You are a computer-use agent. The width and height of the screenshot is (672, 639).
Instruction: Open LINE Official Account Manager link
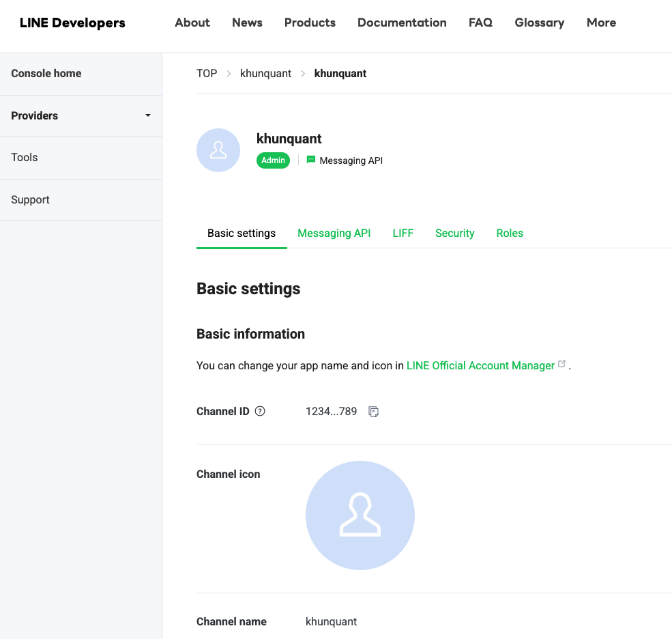[480, 365]
